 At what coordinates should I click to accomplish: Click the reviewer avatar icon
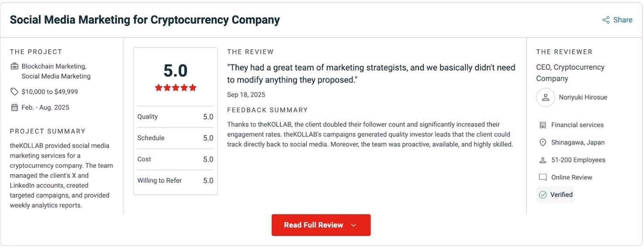click(x=545, y=97)
